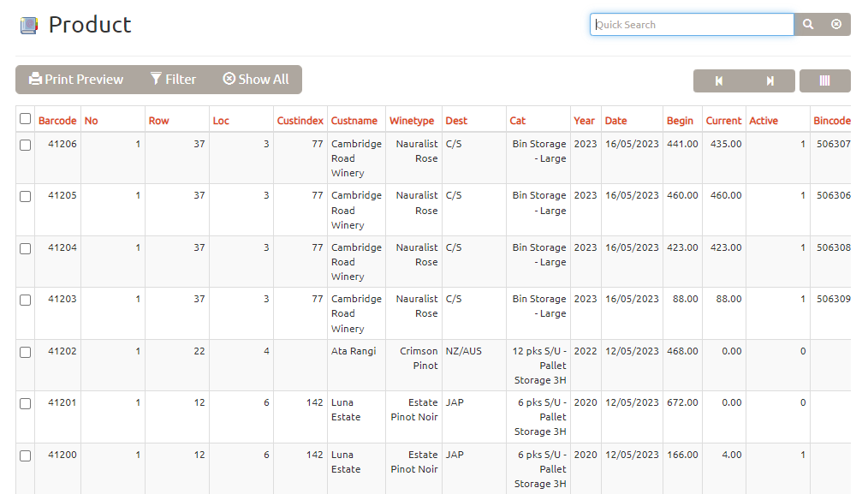Click barcode cell 41206
The width and height of the screenshot is (868, 494).
pyautogui.click(x=62, y=144)
